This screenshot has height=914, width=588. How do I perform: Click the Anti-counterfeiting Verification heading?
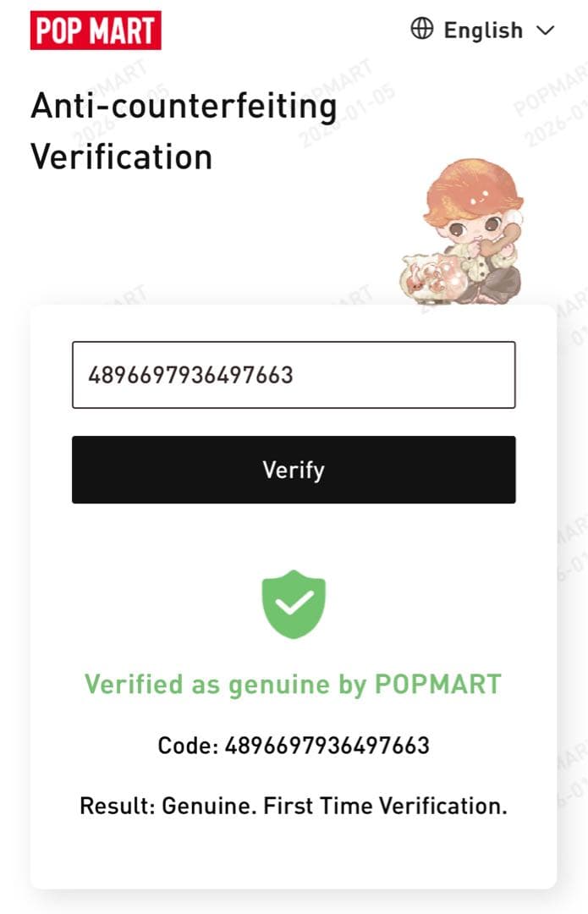pos(184,131)
